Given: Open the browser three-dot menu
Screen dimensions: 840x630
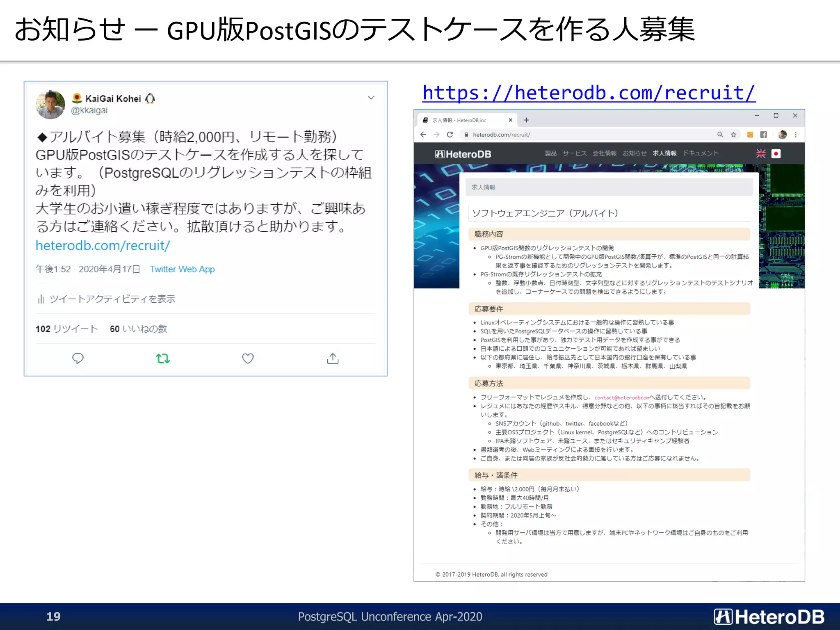Looking at the screenshot, I should (796, 135).
